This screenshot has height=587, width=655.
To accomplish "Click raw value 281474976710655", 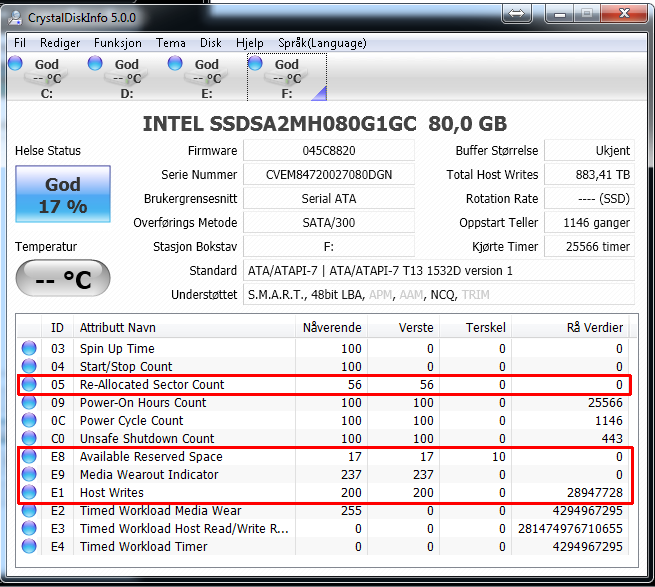I will coord(570,529).
